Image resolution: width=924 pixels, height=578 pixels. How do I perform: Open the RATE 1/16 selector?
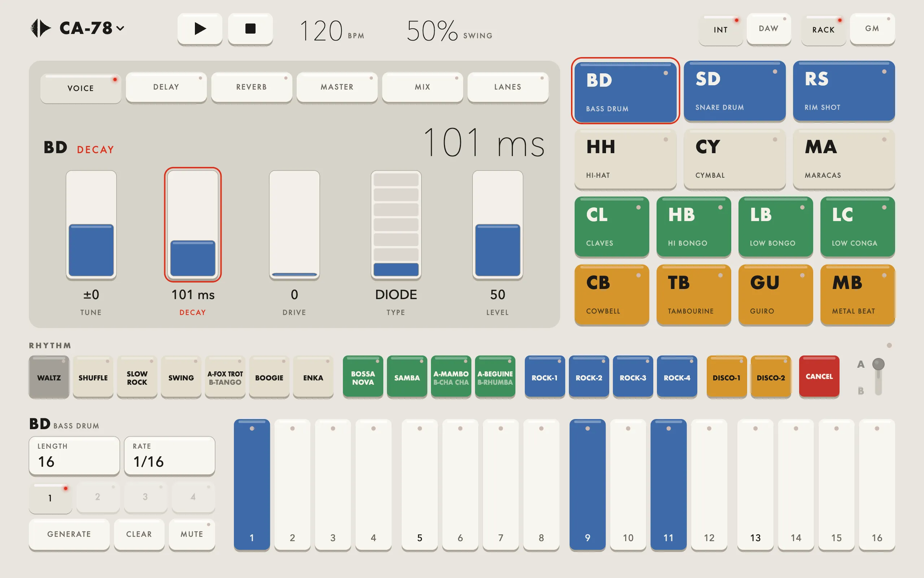170,456
